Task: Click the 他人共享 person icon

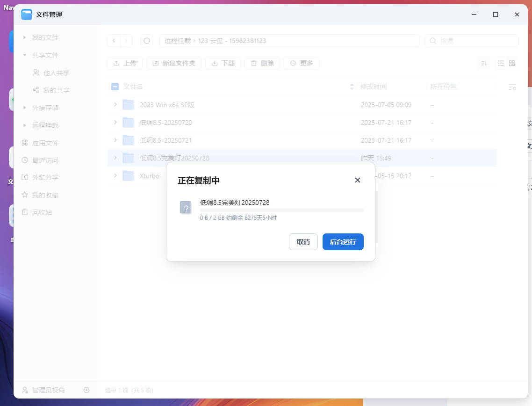Action: (x=36, y=72)
